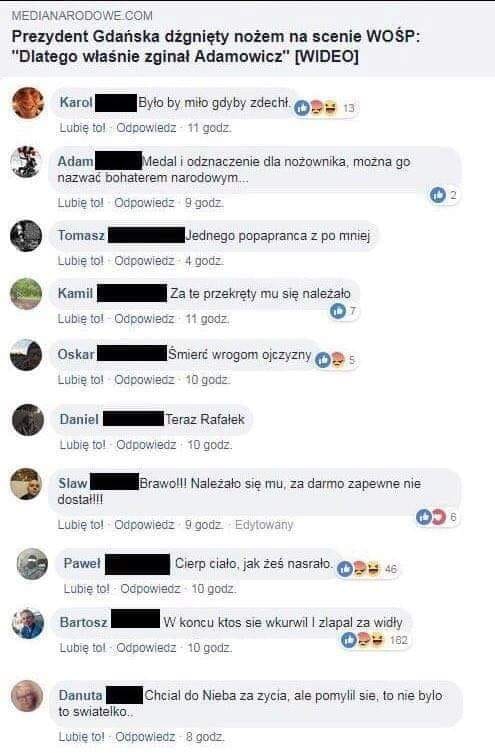Click 'Odpowiedz' under Danuta's comment
This screenshot has height=753, width=495.
click(145, 737)
